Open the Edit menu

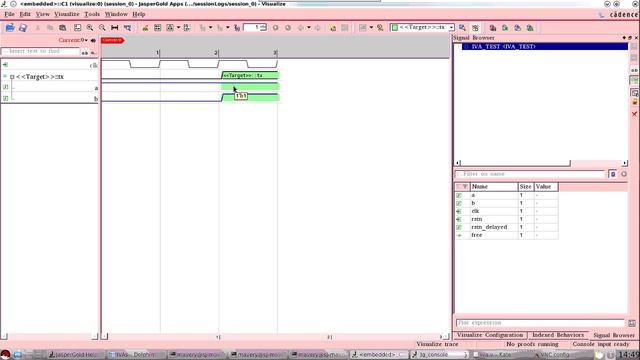click(x=25, y=14)
